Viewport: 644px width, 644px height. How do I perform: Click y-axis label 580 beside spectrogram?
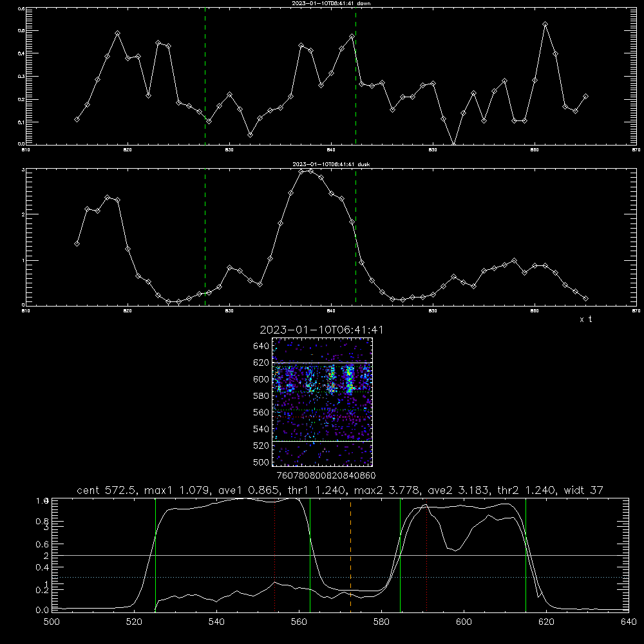(x=261, y=396)
